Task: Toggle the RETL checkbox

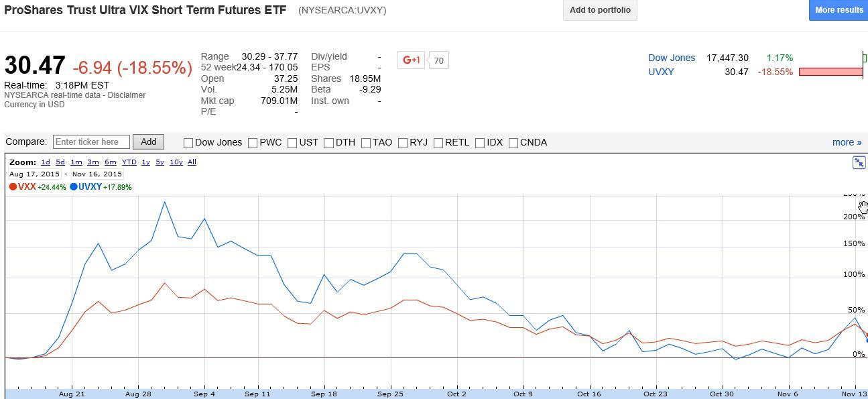Action: pyautogui.click(x=440, y=142)
